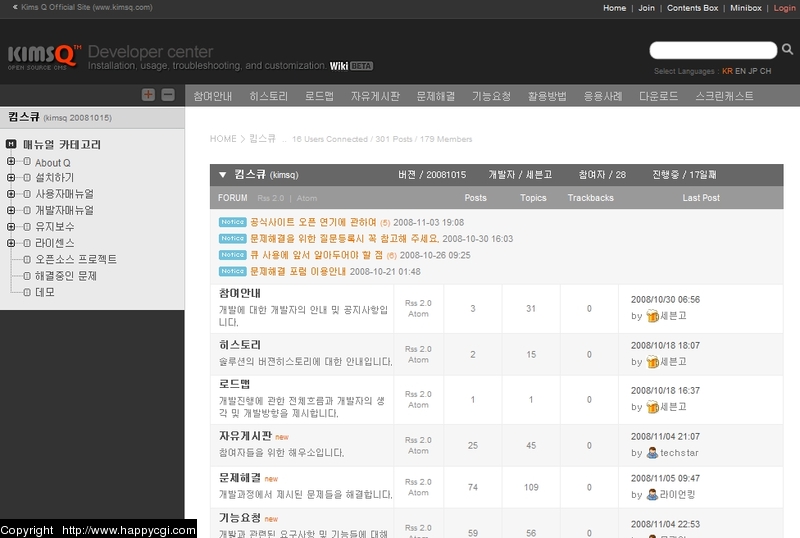Click the search input field
This screenshot has height=538, width=800.
pyautogui.click(x=713, y=50)
